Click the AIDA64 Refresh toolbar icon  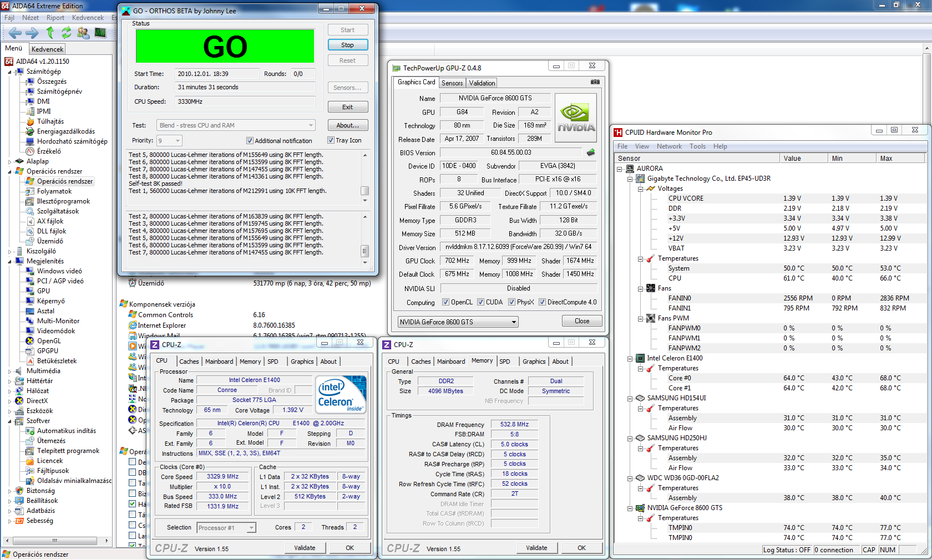(67, 33)
